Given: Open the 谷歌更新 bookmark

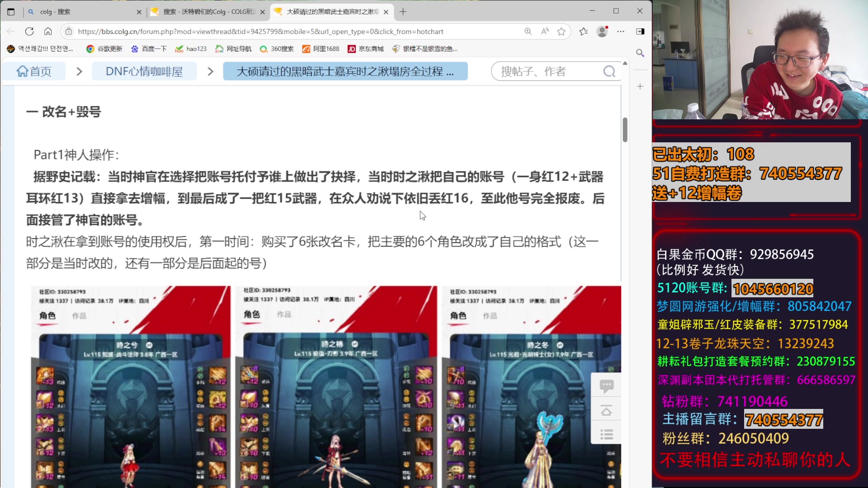Looking at the screenshot, I should (x=104, y=49).
